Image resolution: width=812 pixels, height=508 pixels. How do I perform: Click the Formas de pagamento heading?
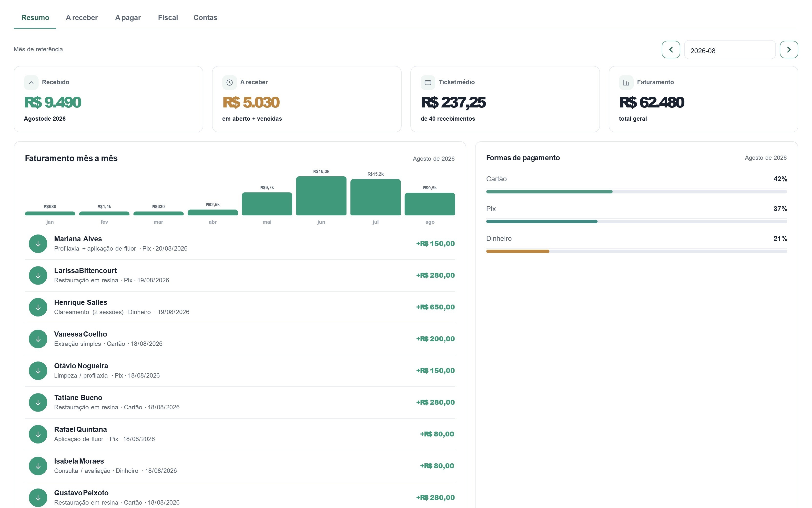coord(523,158)
